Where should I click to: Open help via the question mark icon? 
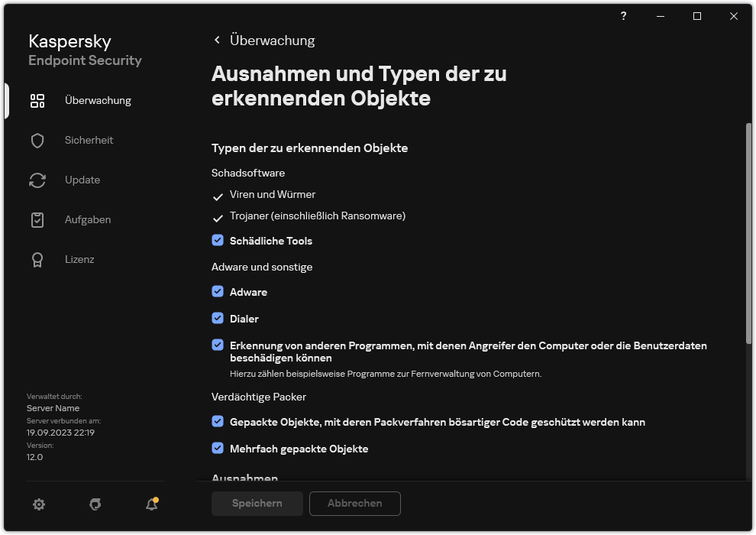tap(623, 16)
